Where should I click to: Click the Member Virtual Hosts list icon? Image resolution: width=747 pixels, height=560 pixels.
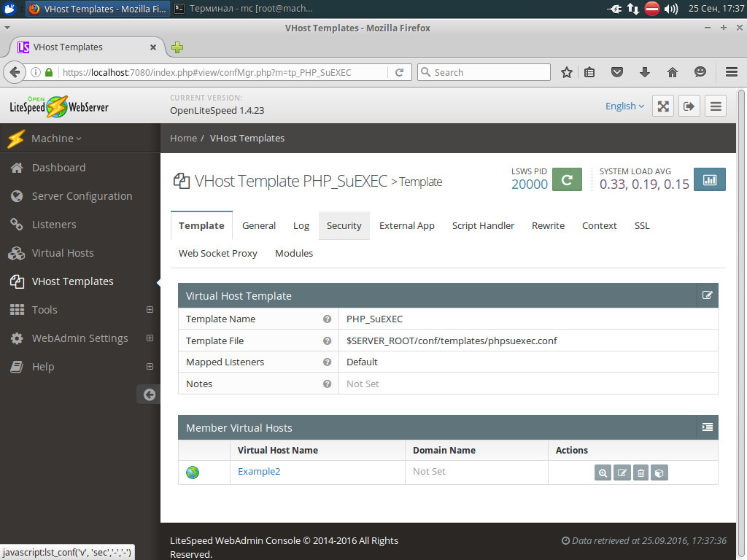707,427
